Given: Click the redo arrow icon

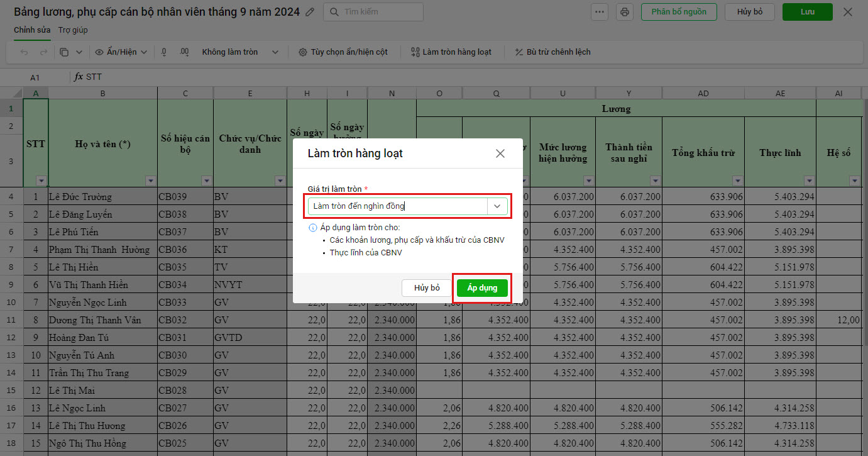Looking at the screenshot, I should [x=43, y=52].
